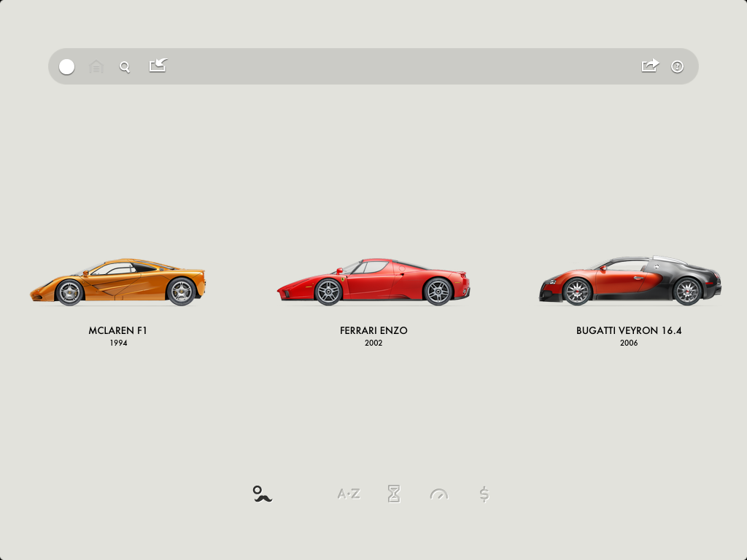Open the Bugatti Veyron car image
This screenshot has width=747, height=560.
[x=630, y=281]
